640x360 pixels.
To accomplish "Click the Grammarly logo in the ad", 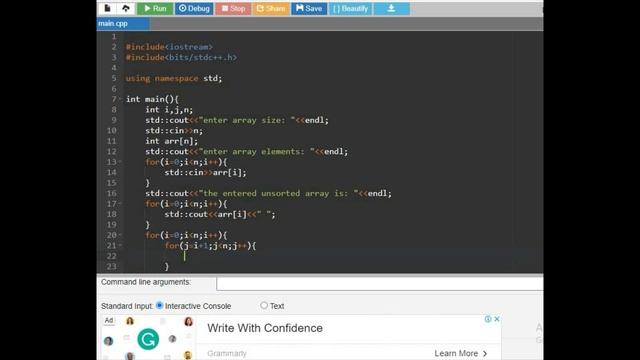I will [x=148, y=339].
